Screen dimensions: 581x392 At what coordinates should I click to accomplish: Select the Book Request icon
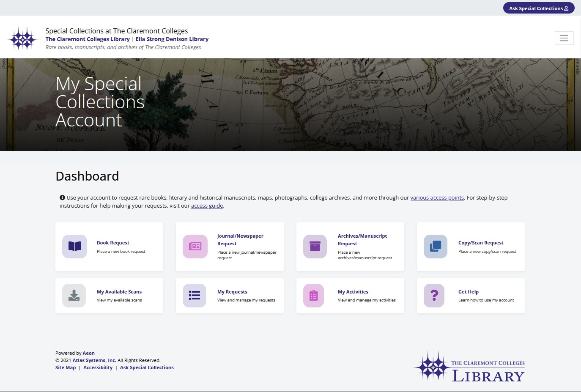pos(74,247)
